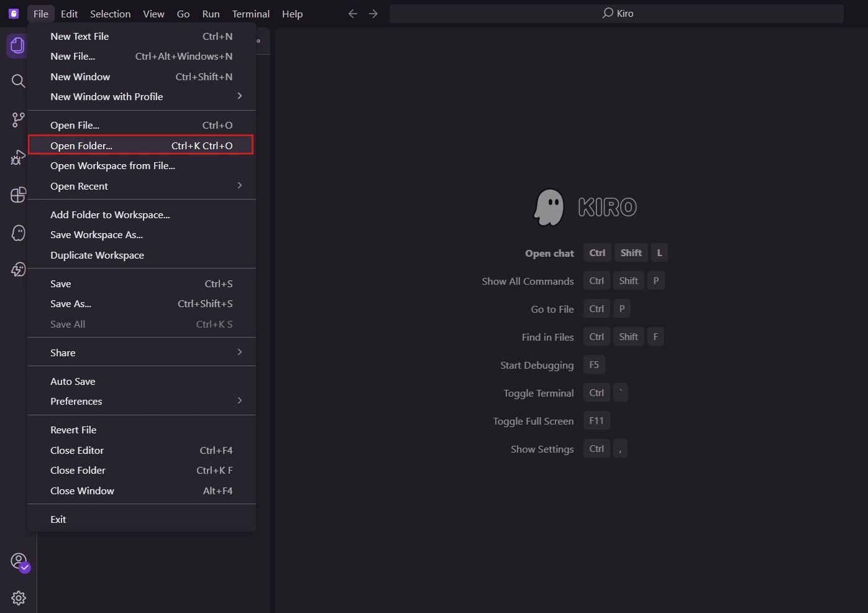Image resolution: width=868 pixels, height=613 pixels.
Task: Click the Kiro command center search box
Action: click(x=616, y=13)
